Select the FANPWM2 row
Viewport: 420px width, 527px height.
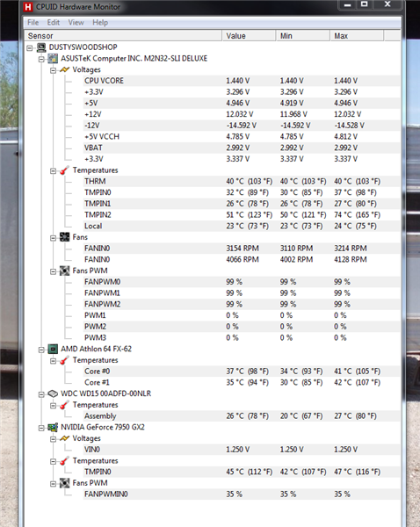tap(242, 304)
